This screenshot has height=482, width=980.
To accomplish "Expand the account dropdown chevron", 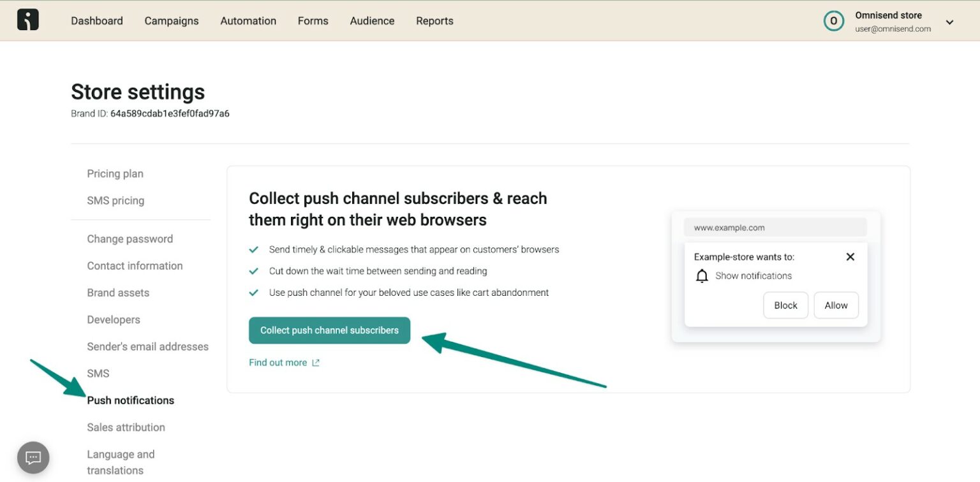I will pos(949,22).
